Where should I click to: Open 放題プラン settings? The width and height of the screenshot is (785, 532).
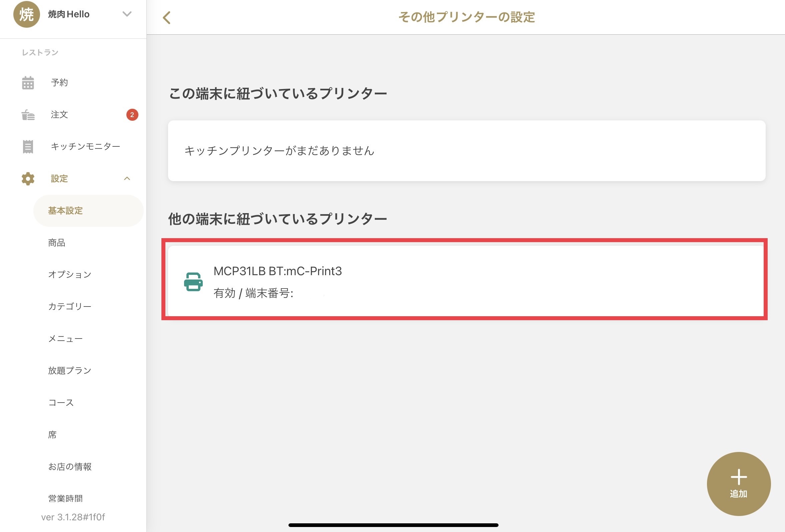pyautogui.click(x=70, y=371)
